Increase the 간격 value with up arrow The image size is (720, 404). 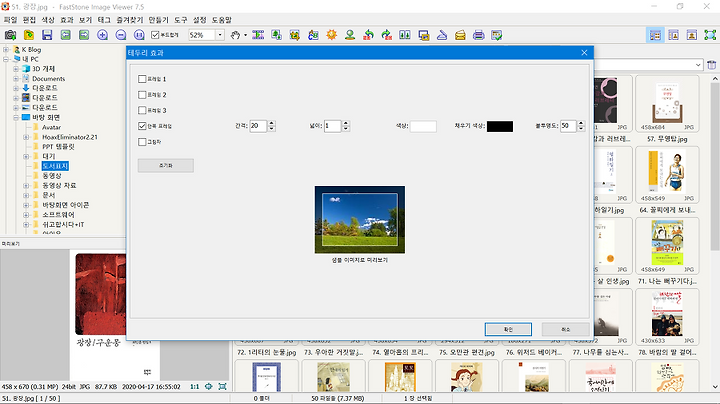(272, 123)
